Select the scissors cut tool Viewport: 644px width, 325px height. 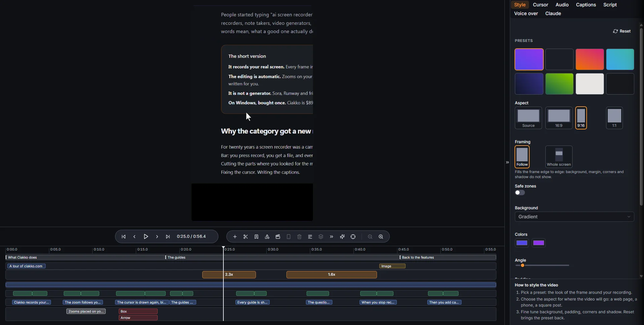[x=246, y=237]
